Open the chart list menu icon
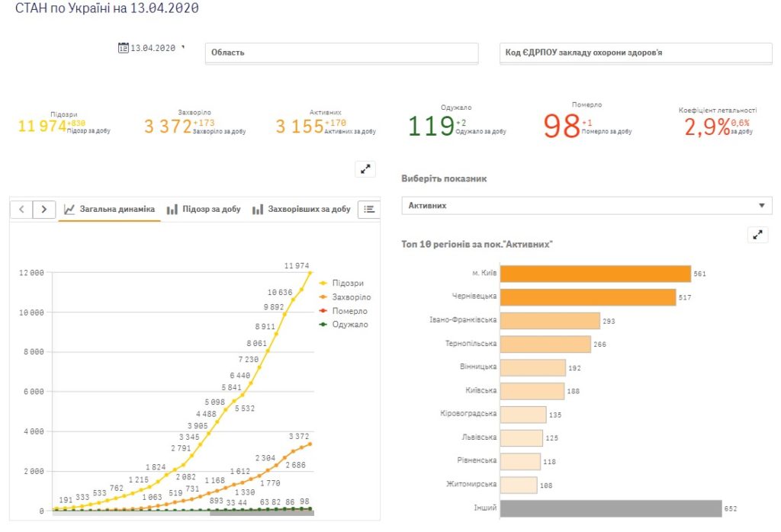781x532 pixels. [369, 209]
